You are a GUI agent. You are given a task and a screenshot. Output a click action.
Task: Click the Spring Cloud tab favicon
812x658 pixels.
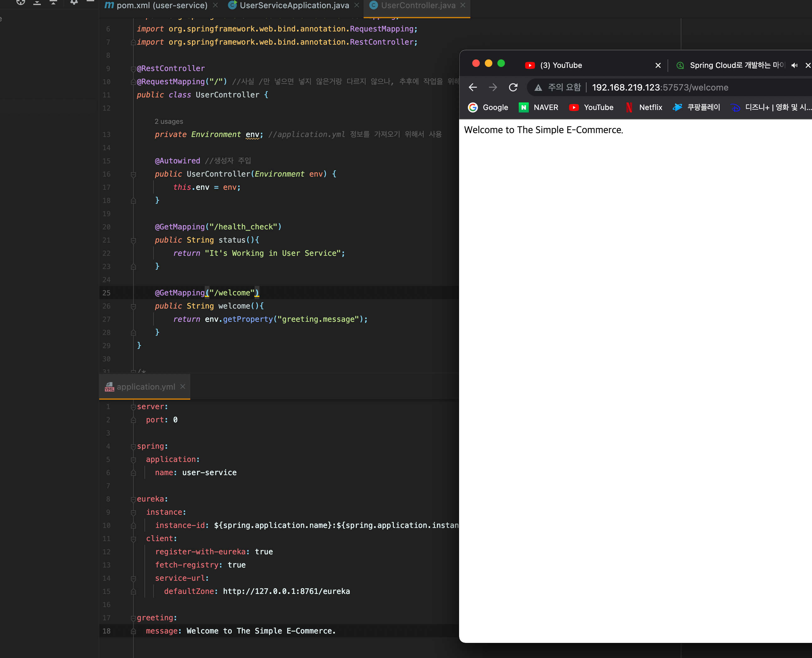tap(680, 65)
